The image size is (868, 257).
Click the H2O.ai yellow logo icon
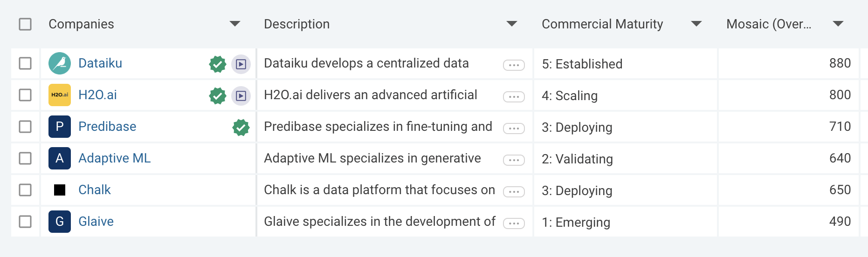pos(60,95)
